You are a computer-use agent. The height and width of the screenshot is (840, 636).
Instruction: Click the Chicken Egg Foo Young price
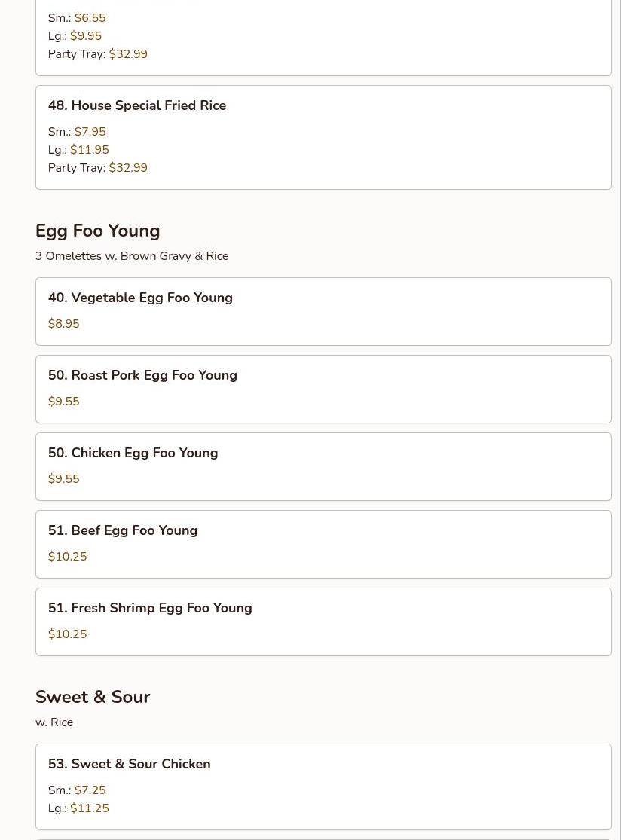(64, 479)
